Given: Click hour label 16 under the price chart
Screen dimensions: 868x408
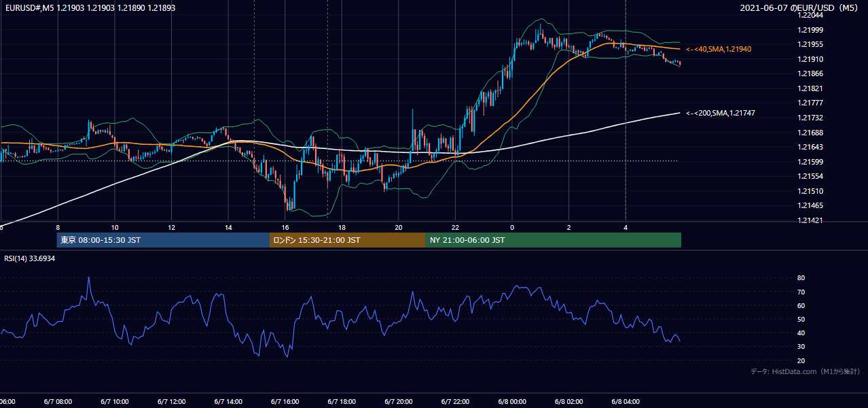Looking at the screenshot, I should point(285,227).
